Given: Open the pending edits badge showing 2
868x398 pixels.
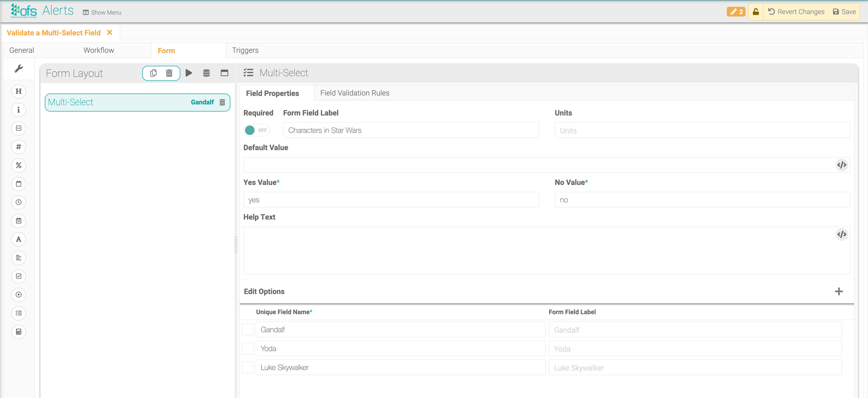Looking at the screenshot, I should (736, 12).
